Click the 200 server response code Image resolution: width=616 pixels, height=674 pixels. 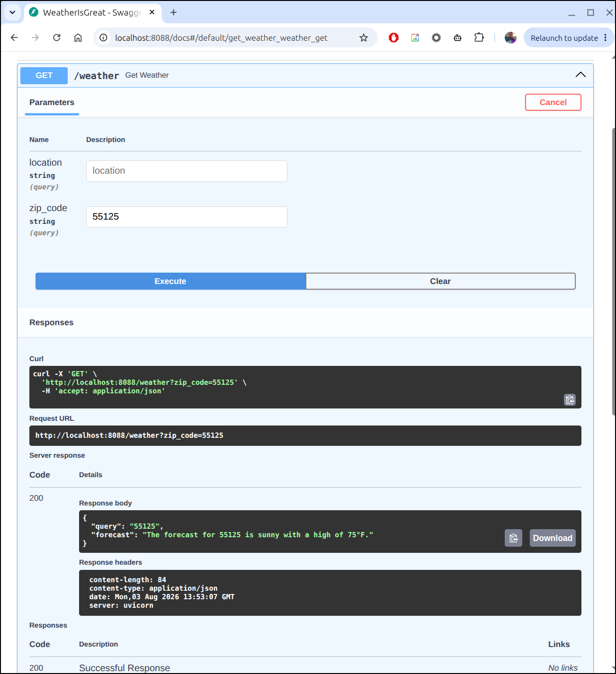point(36,498)
